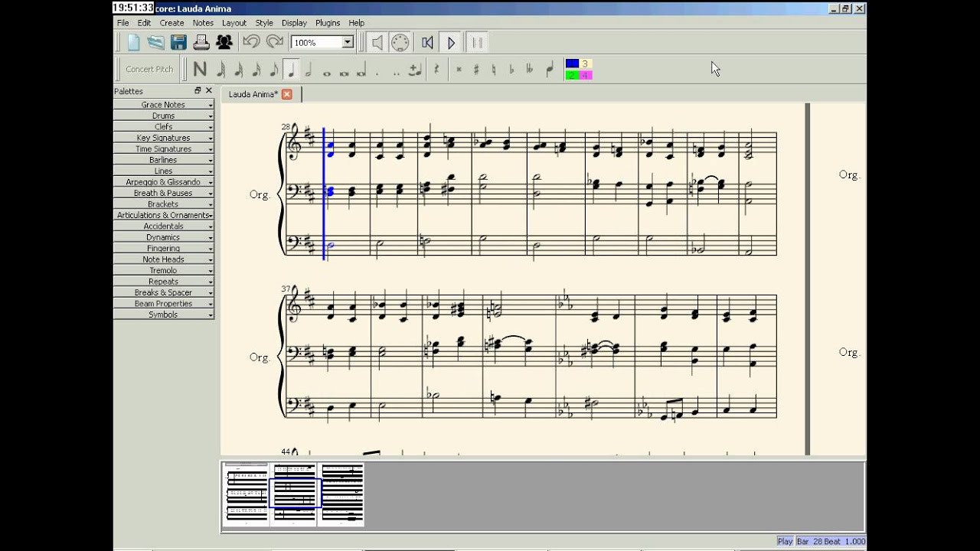
Task: Apply a double sharp accidental
Action: coord(459,70)
